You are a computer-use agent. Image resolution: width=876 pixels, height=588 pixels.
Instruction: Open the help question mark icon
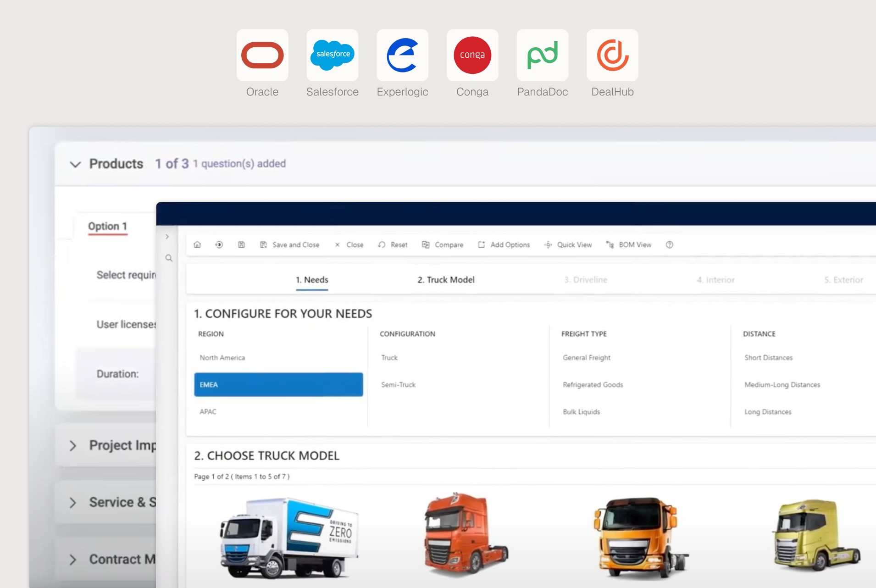(x=670, y=245)
